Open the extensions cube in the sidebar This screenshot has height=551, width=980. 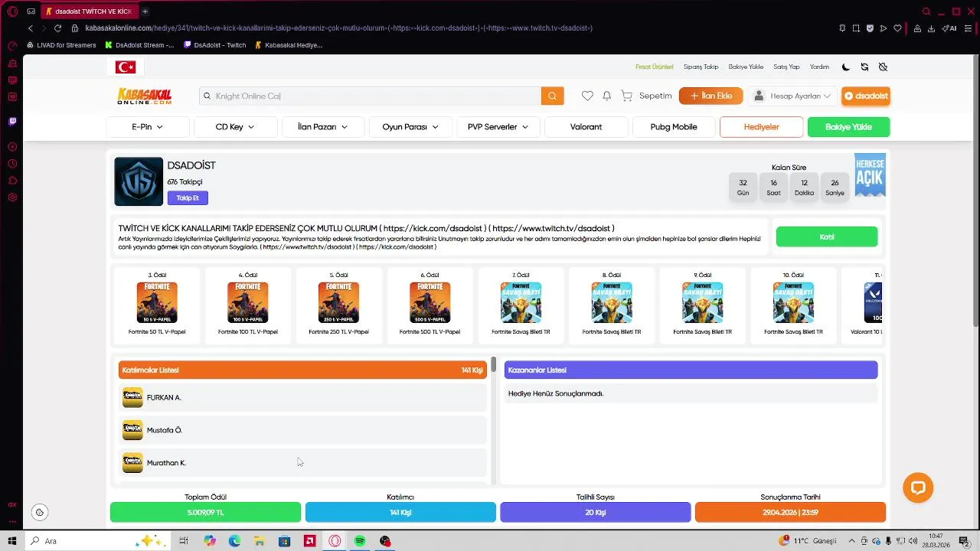12,181
